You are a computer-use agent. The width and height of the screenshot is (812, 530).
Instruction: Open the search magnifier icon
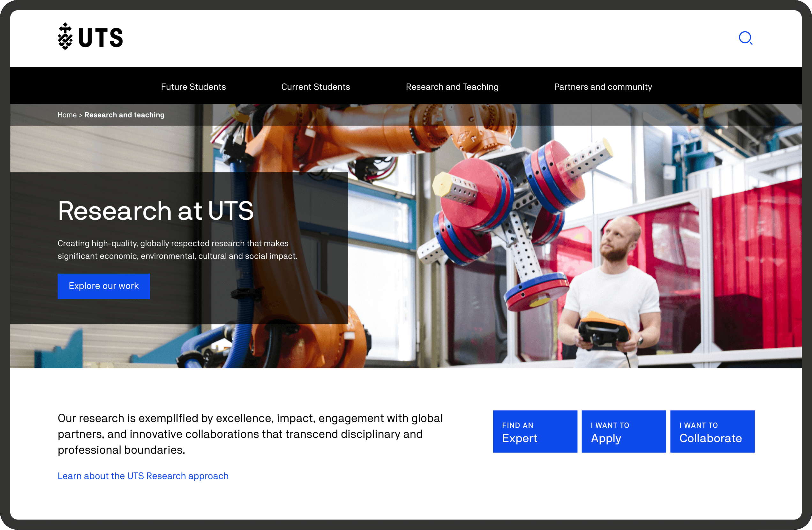tap(746, 38)
